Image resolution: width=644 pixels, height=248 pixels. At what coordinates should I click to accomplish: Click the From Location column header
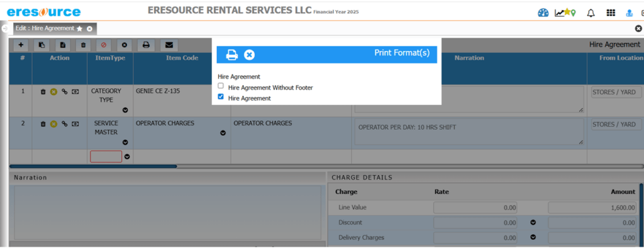[x=621, y=58]
